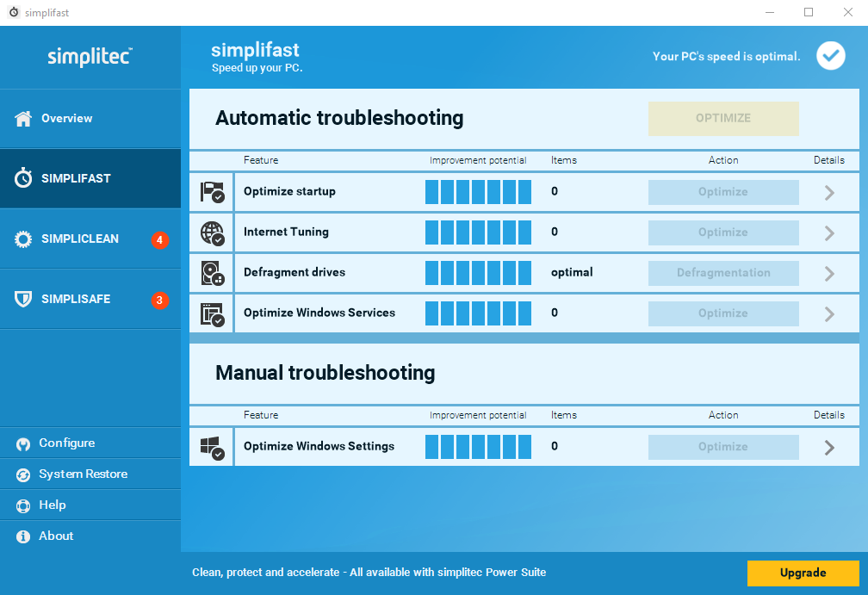This screenshot has height=595, width=868.
Task: Expand details for Optimize Windows Settings
Action: 829,447
